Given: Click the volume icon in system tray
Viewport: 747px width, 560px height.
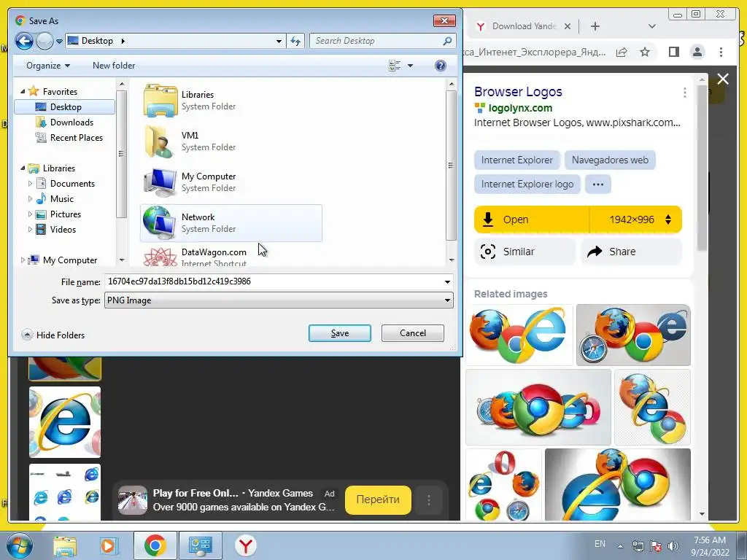Looking at the screenshot, I should click(673, 545).
